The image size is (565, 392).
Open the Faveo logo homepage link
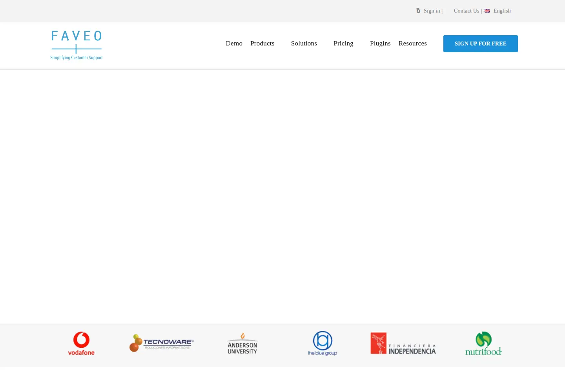77,45
